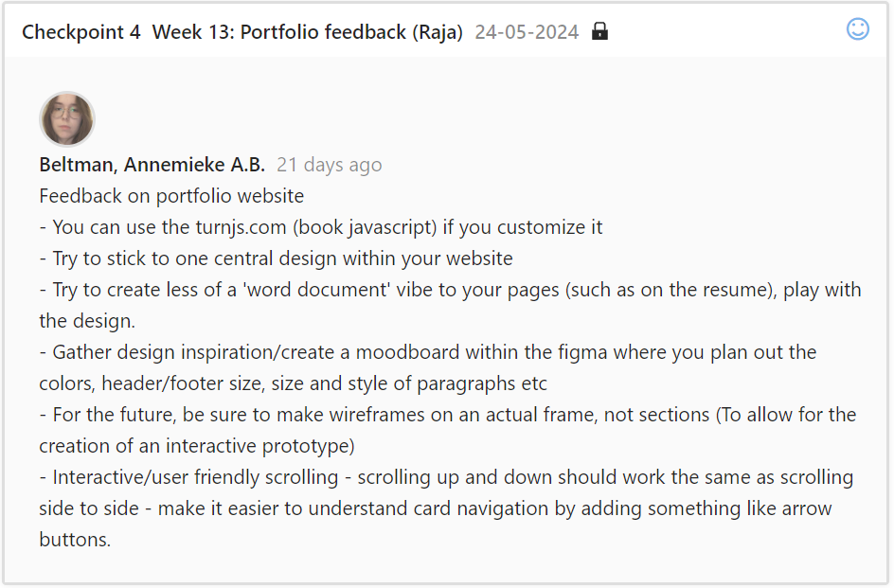Click the 'colors, header/footer size' text line
The width and height of the screenshot is (894, 588).
click(x=293, y=383)
